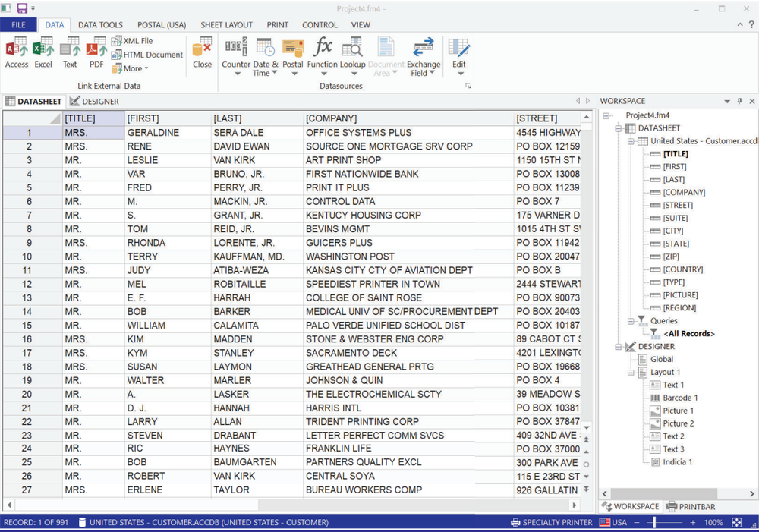The image size is (759, 532).
Task: Zoom in with the plus button
Action: click(x=693, y=523)
